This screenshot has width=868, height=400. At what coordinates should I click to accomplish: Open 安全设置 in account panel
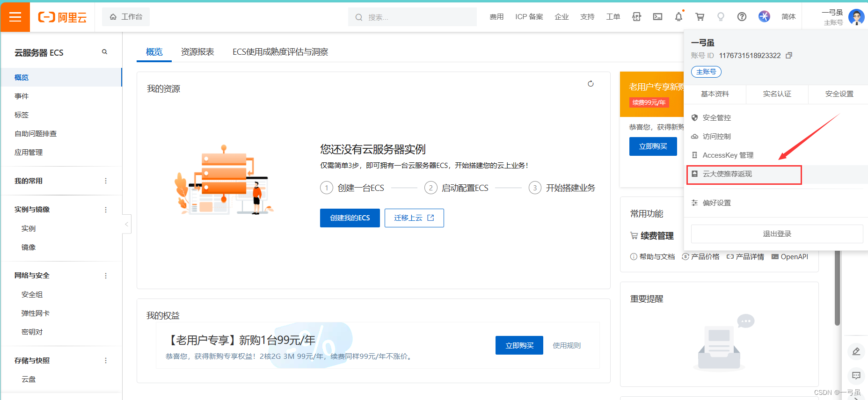(839, 94)
